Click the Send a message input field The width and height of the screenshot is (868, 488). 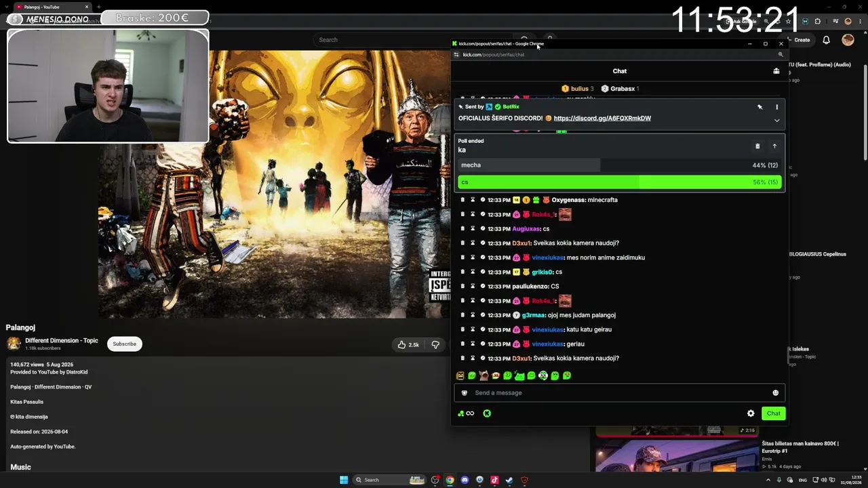619,393
